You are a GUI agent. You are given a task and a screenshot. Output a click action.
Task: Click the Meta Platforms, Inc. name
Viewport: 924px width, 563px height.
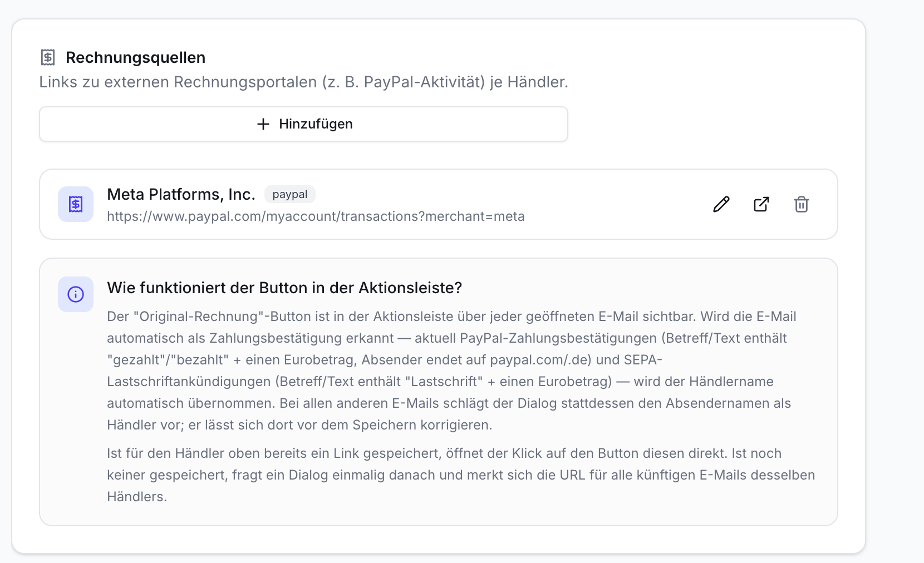click(181, 194)
